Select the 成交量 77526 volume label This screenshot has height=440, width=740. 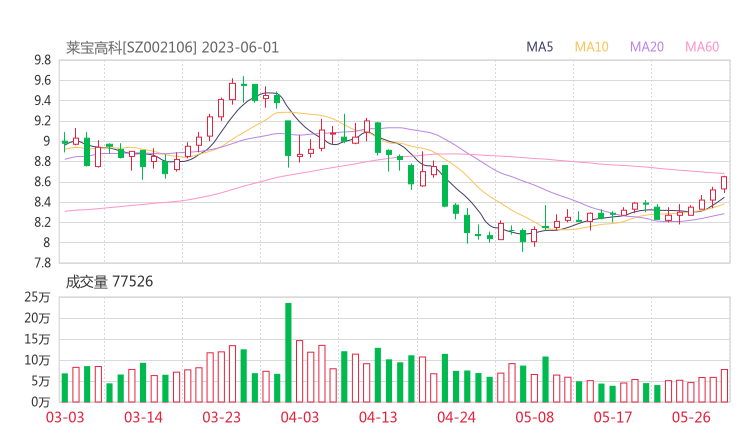[109, 282]
